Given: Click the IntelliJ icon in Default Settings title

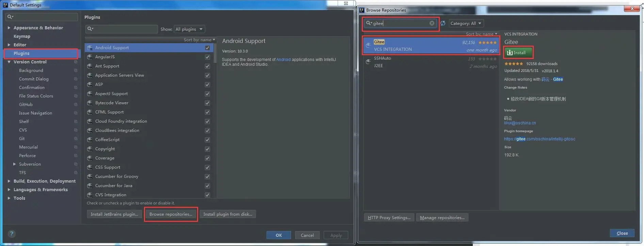Looking at the screenshot, I should click(x=5, y=5).
